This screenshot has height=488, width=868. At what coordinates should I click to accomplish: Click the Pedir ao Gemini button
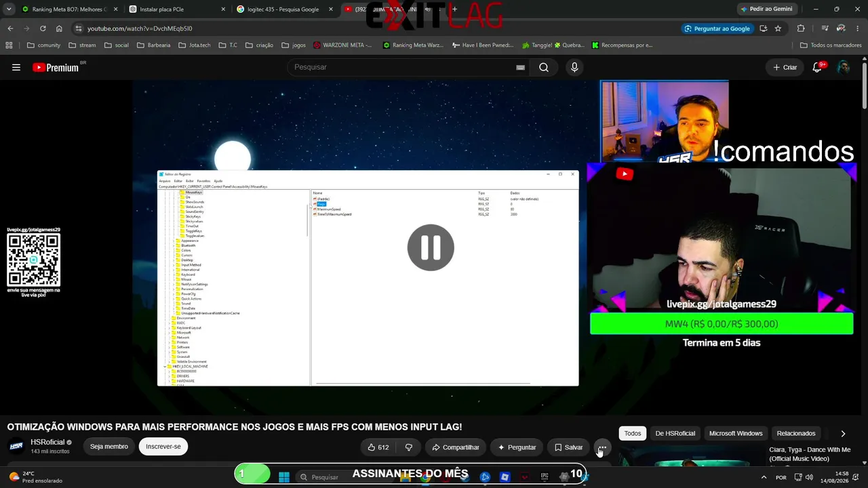point(767,9)
